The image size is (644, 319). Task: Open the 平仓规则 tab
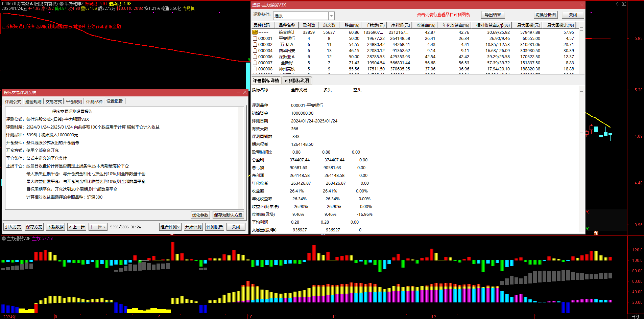[x=74, y=101]
